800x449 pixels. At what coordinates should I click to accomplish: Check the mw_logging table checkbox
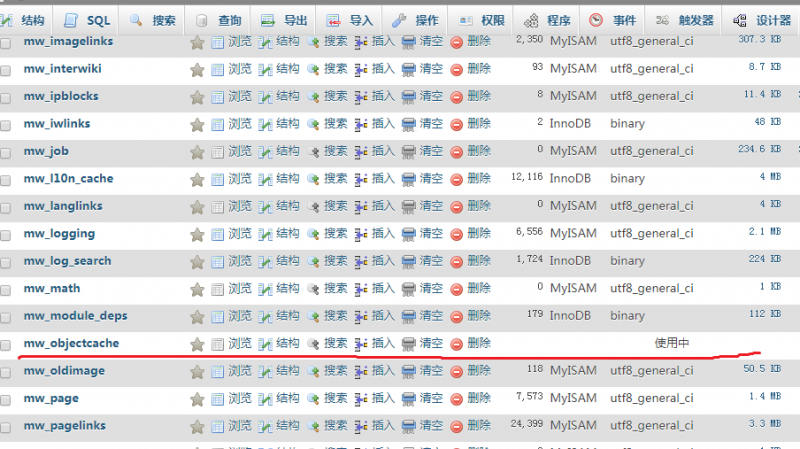(6, 236)
